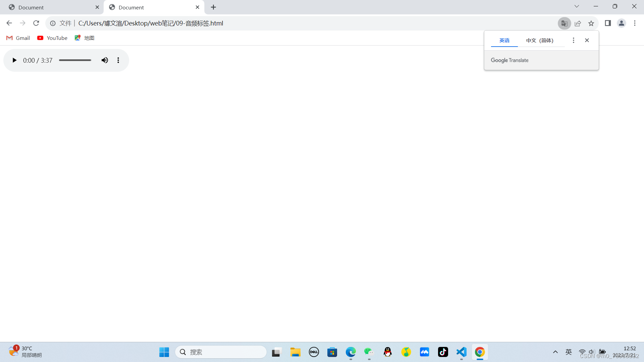Click the audio progress slider
Image resolution: width=644 pixels, height=362 pixels.
coord(75,60)
